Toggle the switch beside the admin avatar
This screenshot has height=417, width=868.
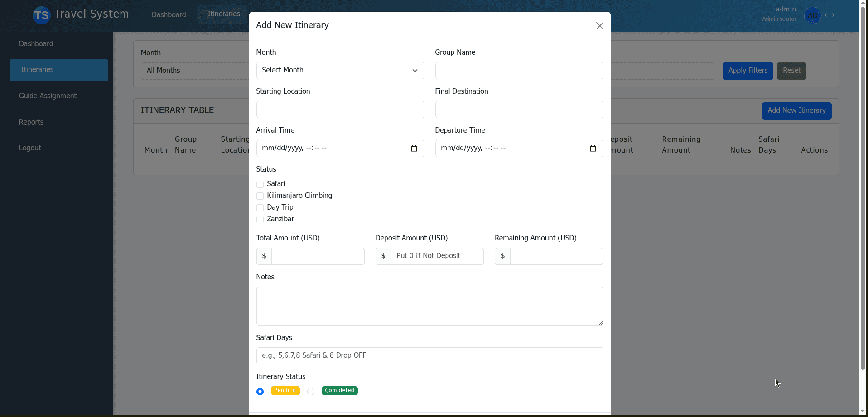click(830, 15)
